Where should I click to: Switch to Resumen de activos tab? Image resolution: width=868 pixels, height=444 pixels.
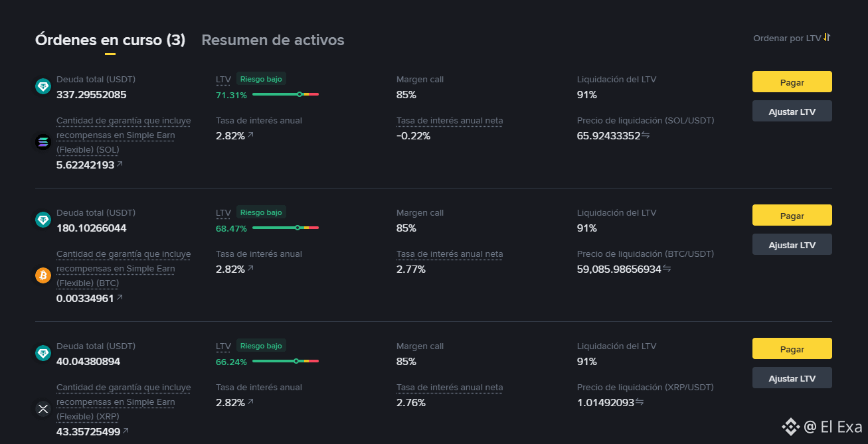pos(273,40)
